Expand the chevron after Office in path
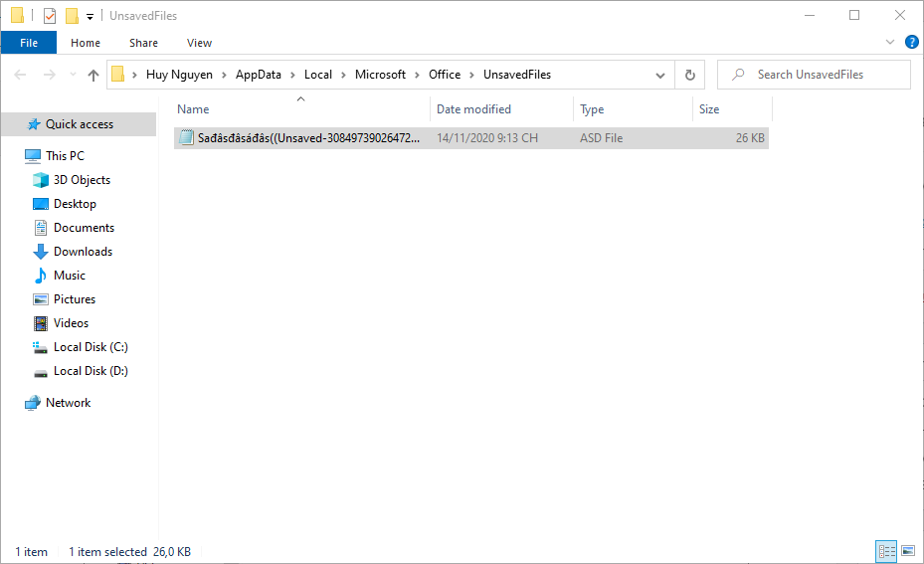 pos(471,75)
